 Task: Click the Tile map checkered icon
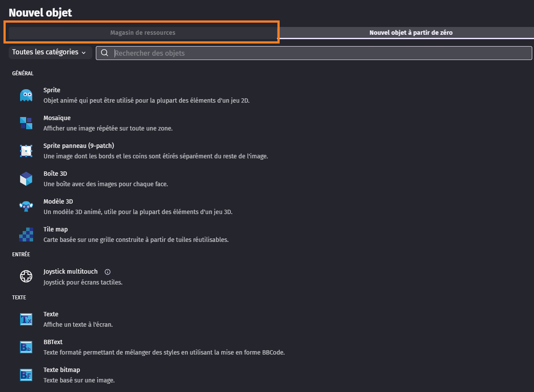pyautogui.click(x=26, y=235)
